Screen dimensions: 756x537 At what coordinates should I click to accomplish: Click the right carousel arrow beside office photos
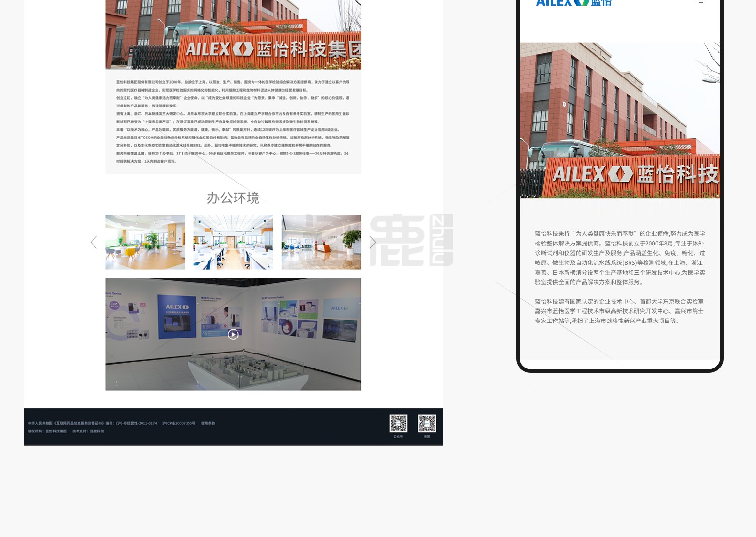point(372,243)
